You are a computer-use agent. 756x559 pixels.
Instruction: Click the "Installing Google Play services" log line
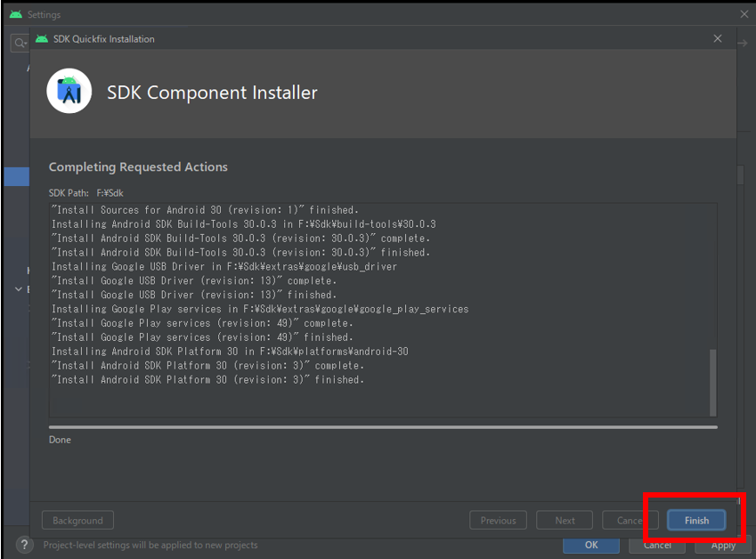[260, 309]
